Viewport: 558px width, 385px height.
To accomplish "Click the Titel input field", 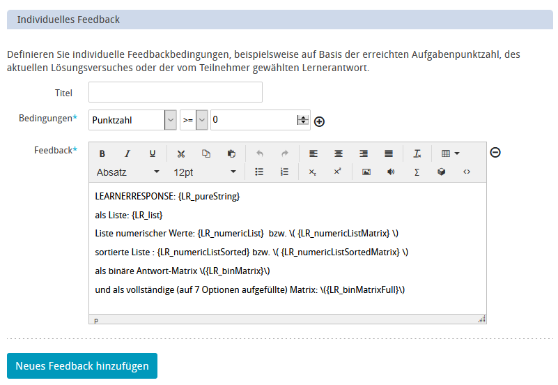I will point(175,92).
